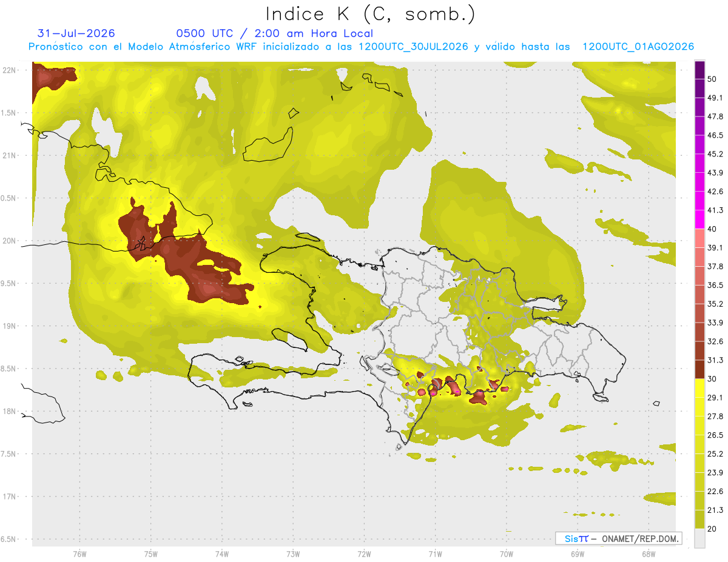Click the colorbar label "26.5"
This screenshot has width=728, height=562.
(715, 435)
